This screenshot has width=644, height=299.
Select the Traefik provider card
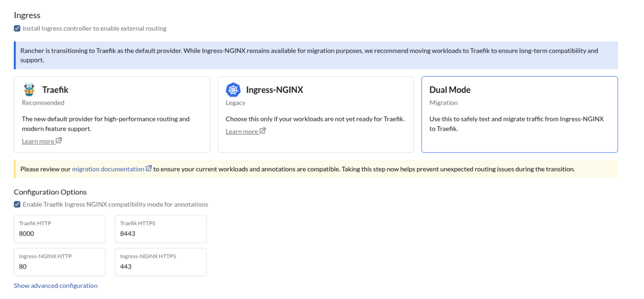(x=112, y=114)
